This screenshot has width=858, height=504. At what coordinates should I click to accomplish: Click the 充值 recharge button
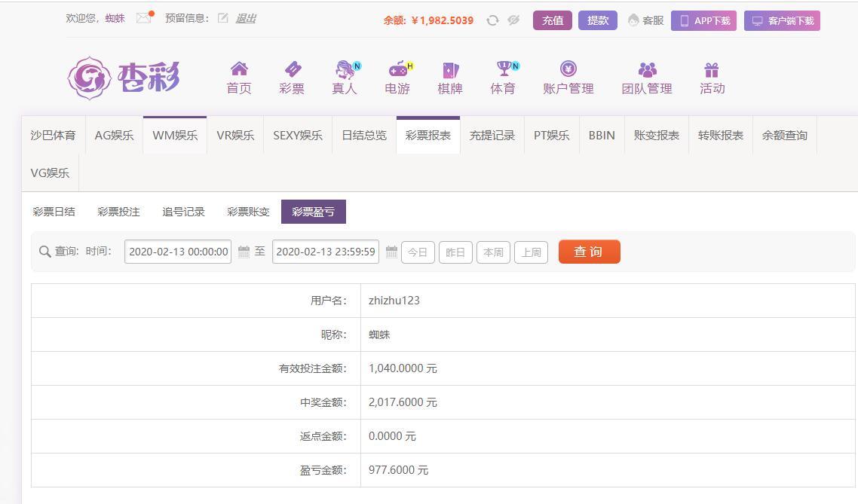tap(553, 20)
